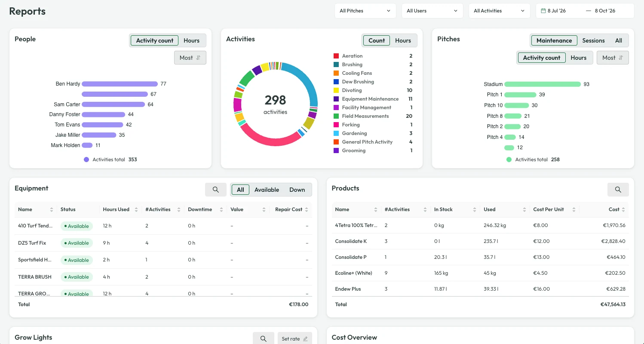
Task: Click the red Aeration legend swatch
Action: 336,56
